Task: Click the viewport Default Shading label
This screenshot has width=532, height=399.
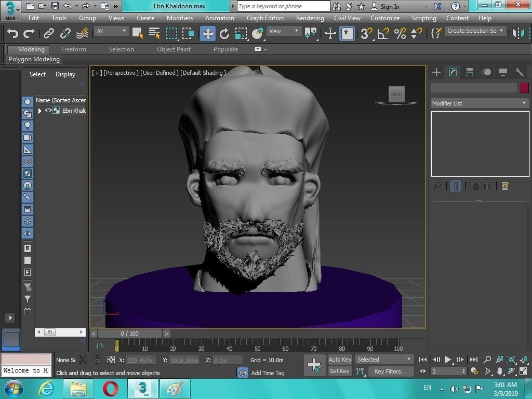Action: click(203, 73)
